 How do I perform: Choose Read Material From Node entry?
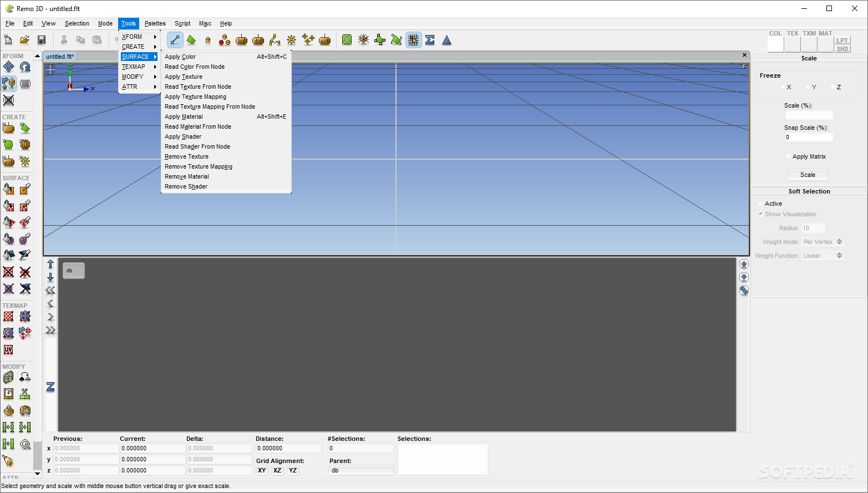(x=226, y=126)
